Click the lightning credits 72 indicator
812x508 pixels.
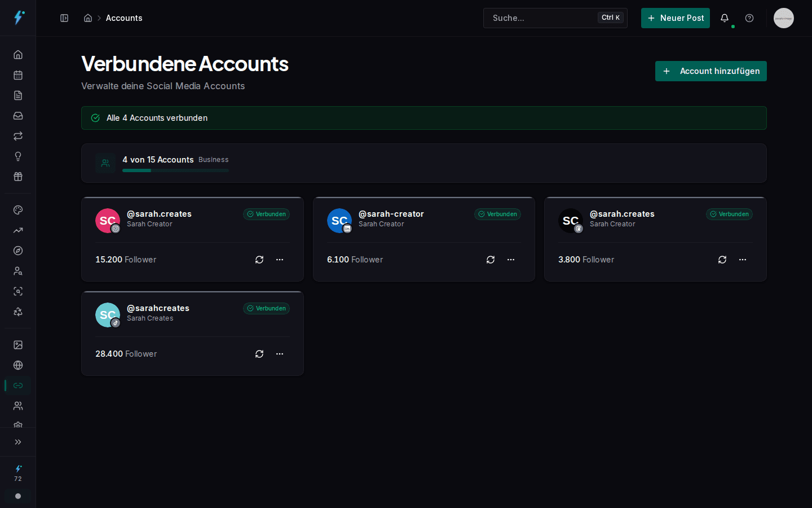[x=18, y=473]
